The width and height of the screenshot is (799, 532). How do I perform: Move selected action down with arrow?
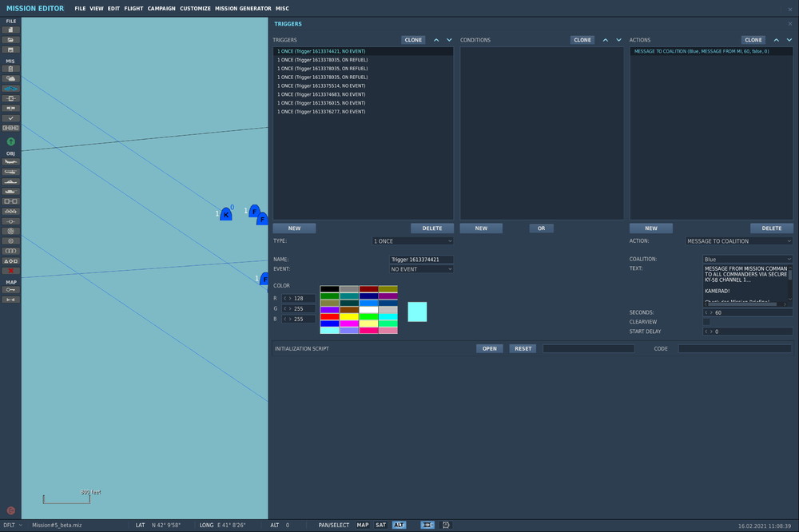[x=789, y=40]
